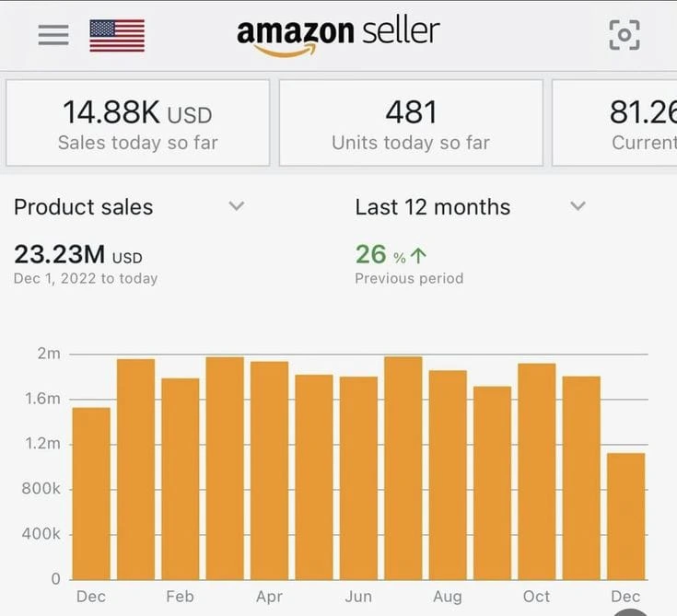
Task: Tap the Dec 1, 2022 to today date range
Action: pyautogui.click(x=86, y=278)
